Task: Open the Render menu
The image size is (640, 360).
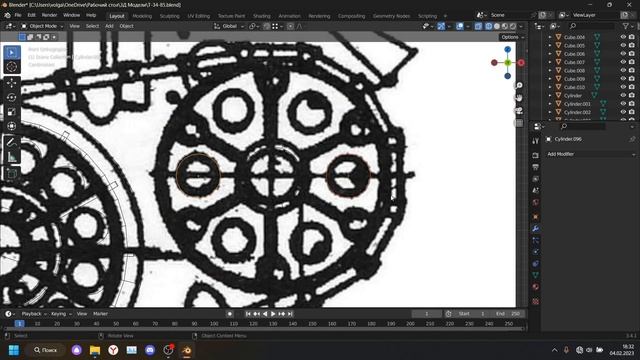Action: click(49, 15)
